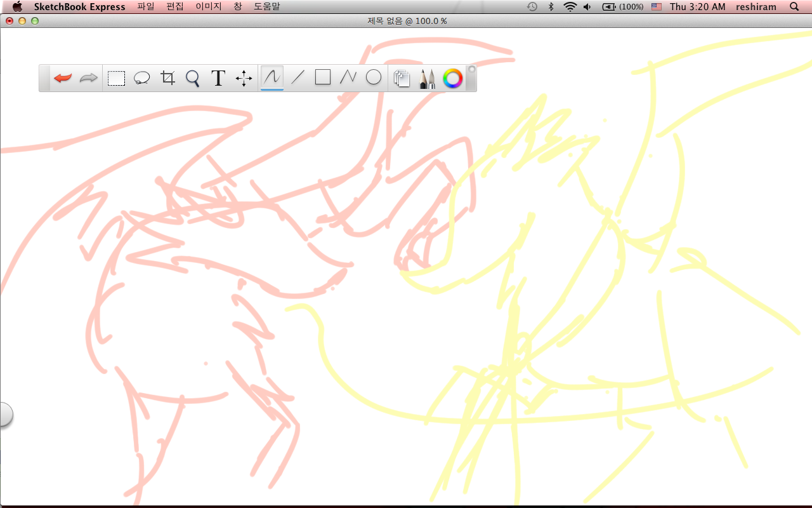Open the reshiram user menu
812x508 pixels.
click(756, 6)
